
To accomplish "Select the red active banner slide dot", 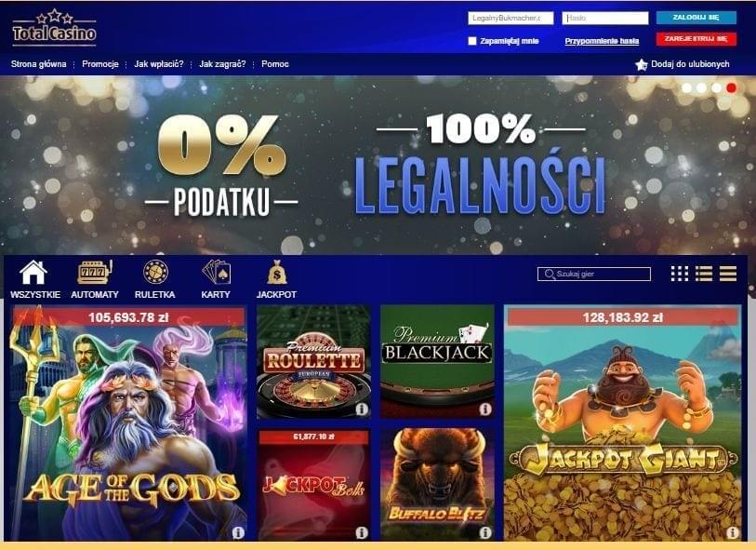I will pos(732,87).
